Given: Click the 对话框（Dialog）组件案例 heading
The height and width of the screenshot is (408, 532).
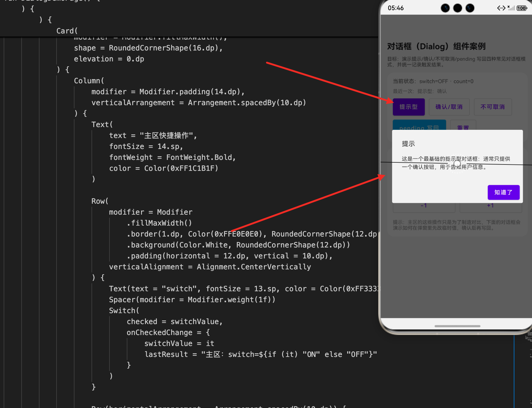Looking at the screenshot, I should tap(436, 46).
